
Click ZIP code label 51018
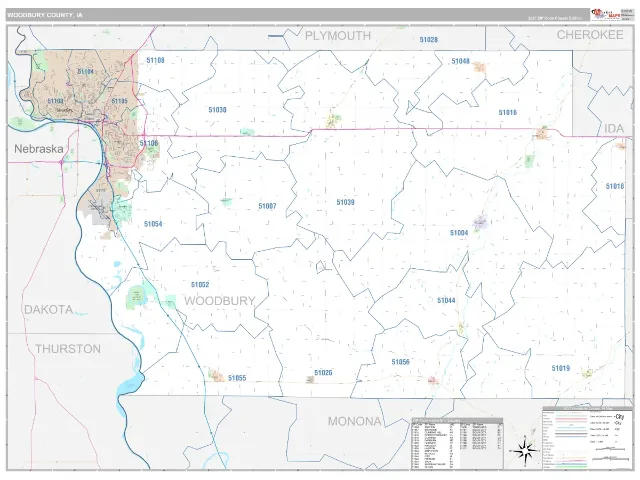pos(615,186)
